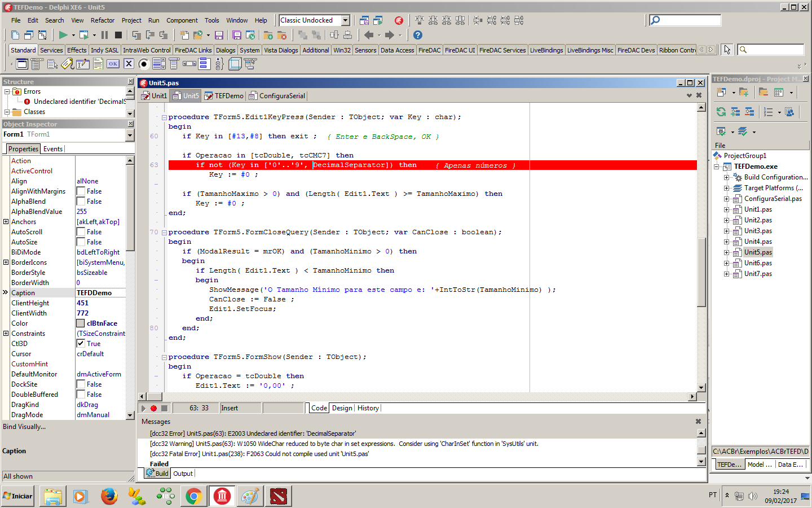The width and height of the screenshot is (812, 508).
Task: Toggle the DoubleBuffered checkbox
Action: point(81,395)
